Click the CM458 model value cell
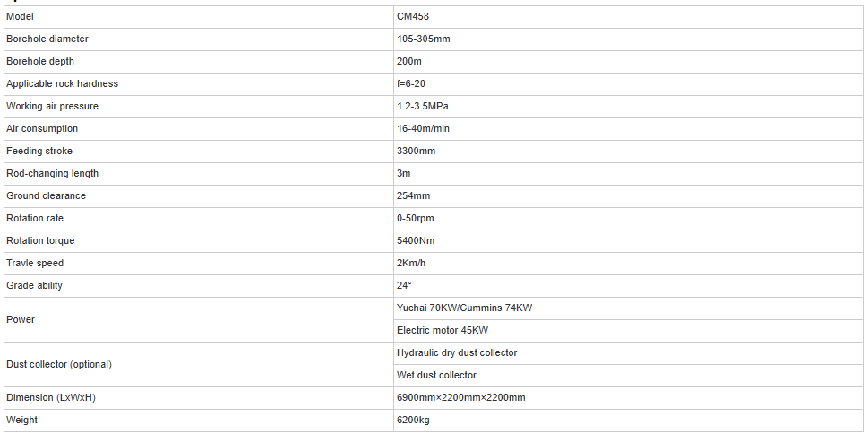 411,17
